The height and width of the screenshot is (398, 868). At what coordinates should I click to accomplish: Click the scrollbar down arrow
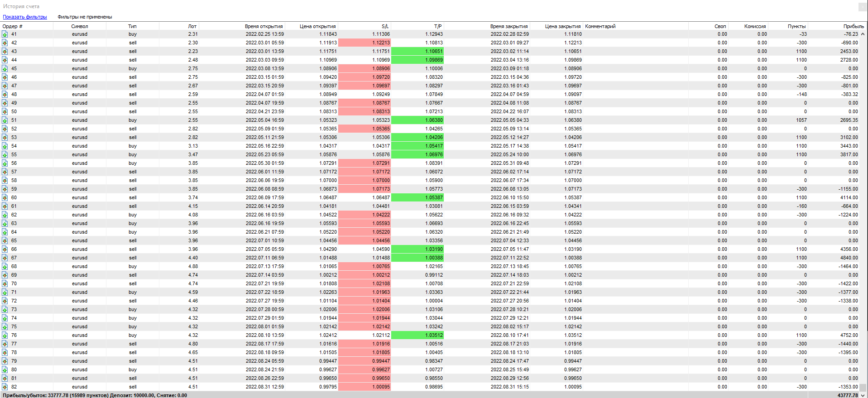[x=863, y=395]
